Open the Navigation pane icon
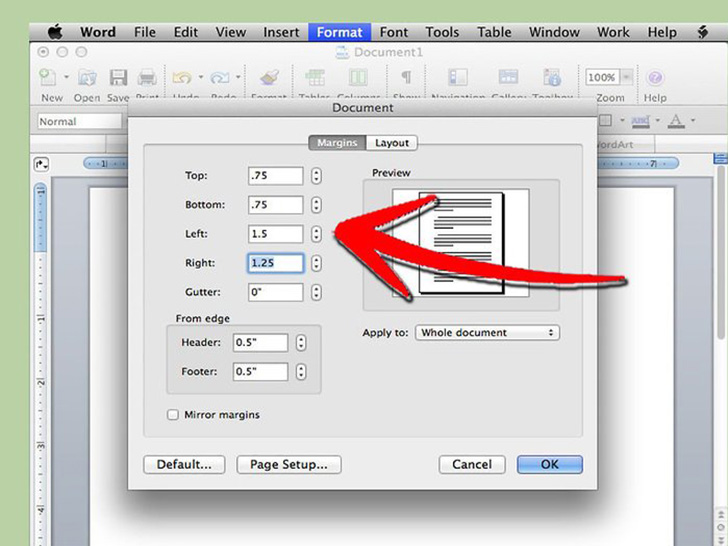728x546 pixels. click(458, 77)
